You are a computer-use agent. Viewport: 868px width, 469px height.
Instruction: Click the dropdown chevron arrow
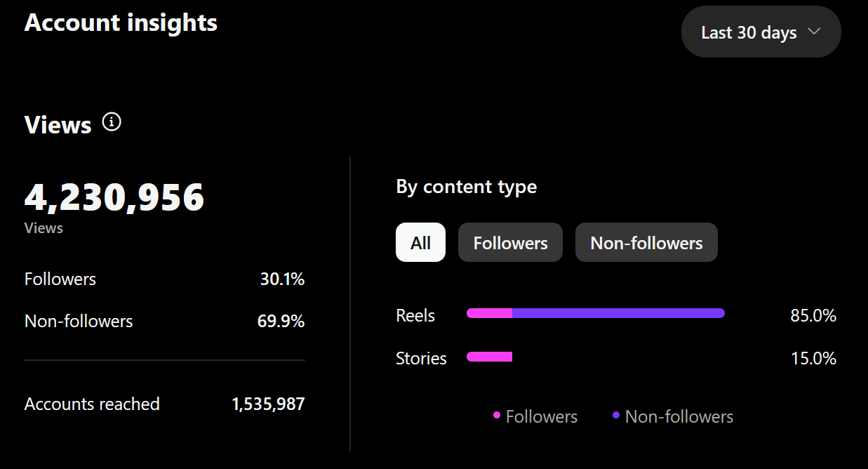(814, 32)
